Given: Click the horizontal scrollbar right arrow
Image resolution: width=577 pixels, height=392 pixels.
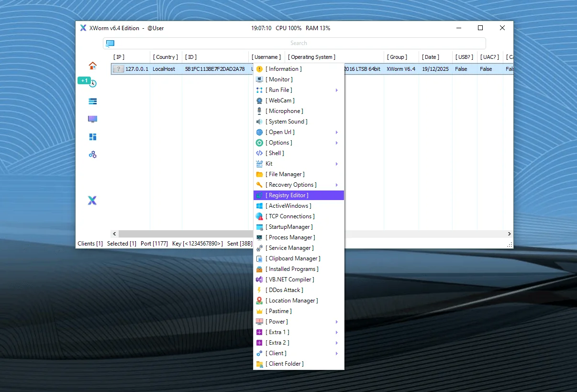Looking at the screenshot, I should point(509,234).
